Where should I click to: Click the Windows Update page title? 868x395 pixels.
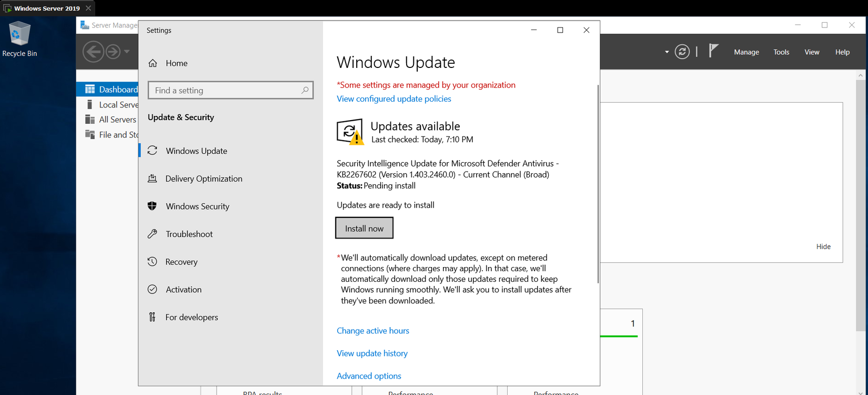tap(396, 62)
